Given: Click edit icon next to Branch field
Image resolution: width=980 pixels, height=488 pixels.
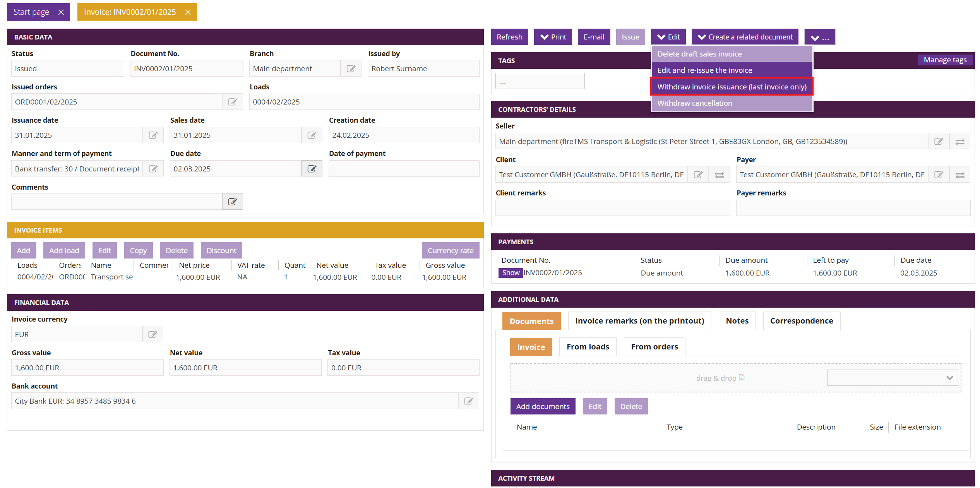Looking at the screenshot, I should coord(351,68).
